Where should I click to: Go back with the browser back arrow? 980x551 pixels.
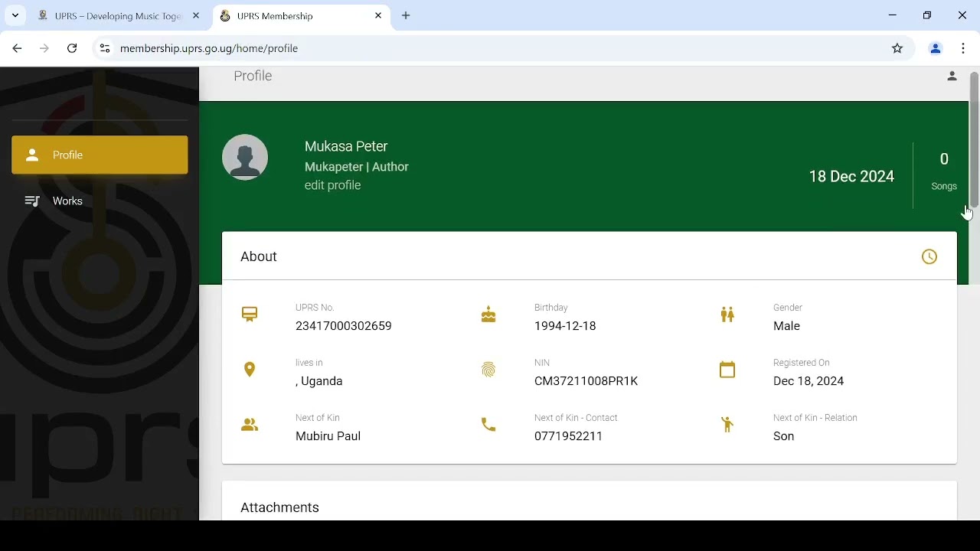tap(17, 49)
